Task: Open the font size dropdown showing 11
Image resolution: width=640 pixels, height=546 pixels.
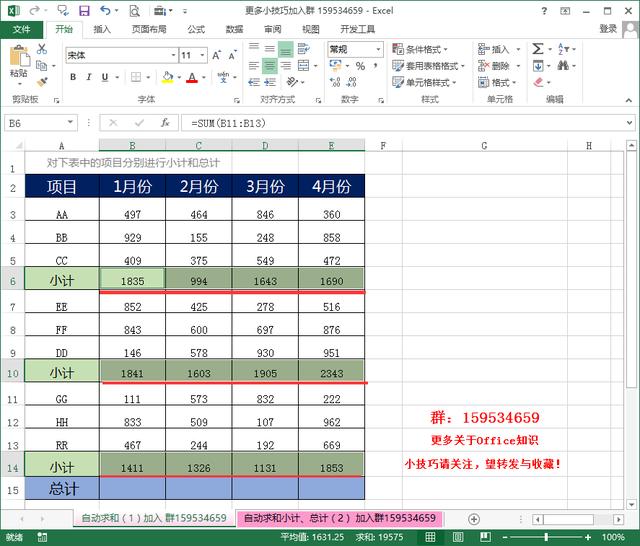Action: pos(202,55)
